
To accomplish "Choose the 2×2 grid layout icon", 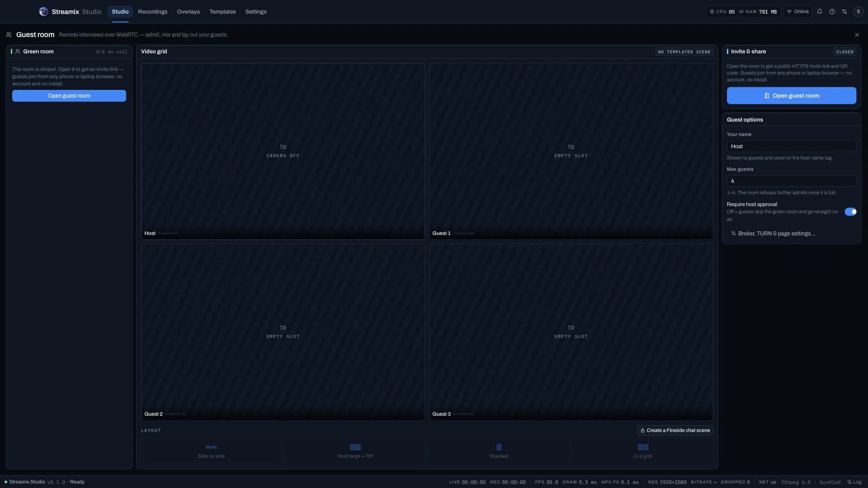I will pyautogui.click(x=643, y=447).
